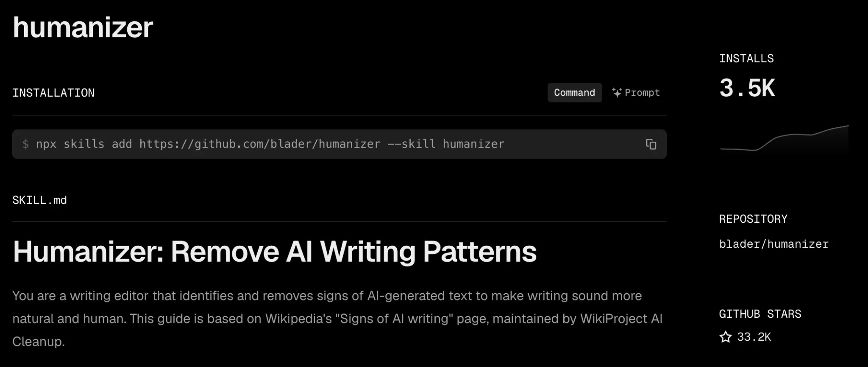
Task: Select the Command tab
Action: coord(574,92)
